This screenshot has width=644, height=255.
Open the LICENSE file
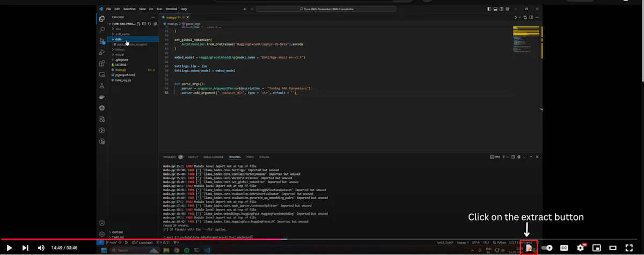coord(133,64)
